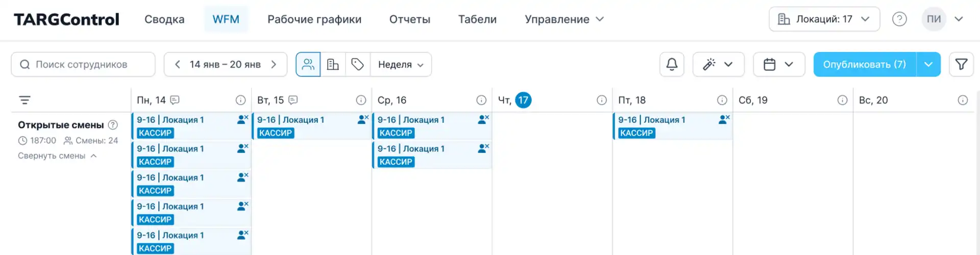Image resolution: width=980 pixels, height=255 pixels.
Task: Open the Неделя period dropdown
Action: [401, 64]
